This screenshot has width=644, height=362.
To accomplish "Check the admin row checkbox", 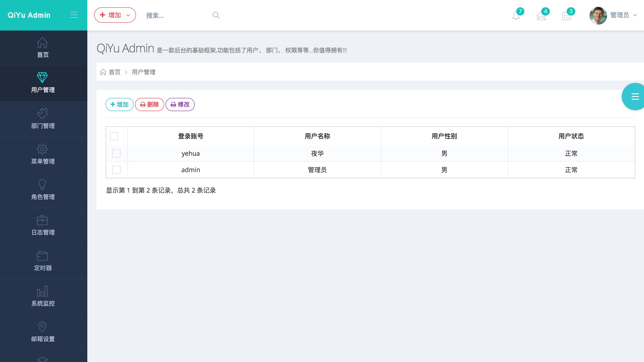I will coord(116,170).
